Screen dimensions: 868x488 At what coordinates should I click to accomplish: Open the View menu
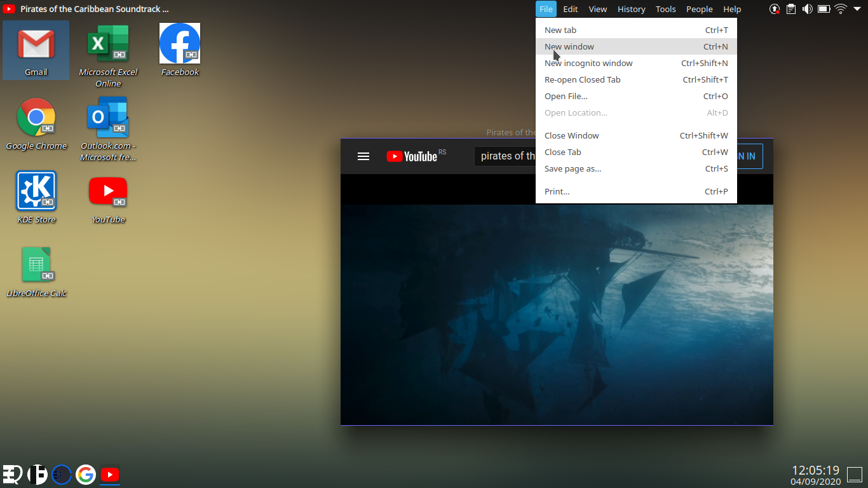click(598, 9)
